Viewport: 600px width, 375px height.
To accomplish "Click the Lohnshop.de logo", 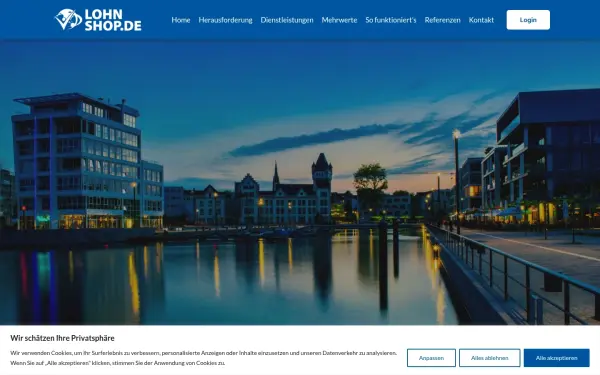I will (98, 20).
